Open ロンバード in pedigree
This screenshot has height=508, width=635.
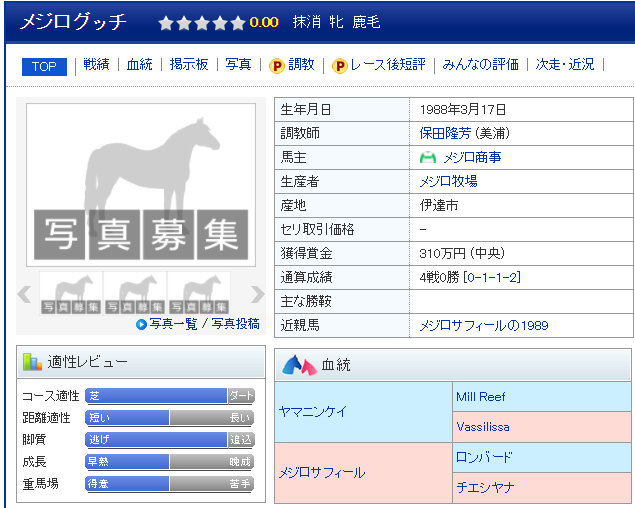[x=484, y=457]
